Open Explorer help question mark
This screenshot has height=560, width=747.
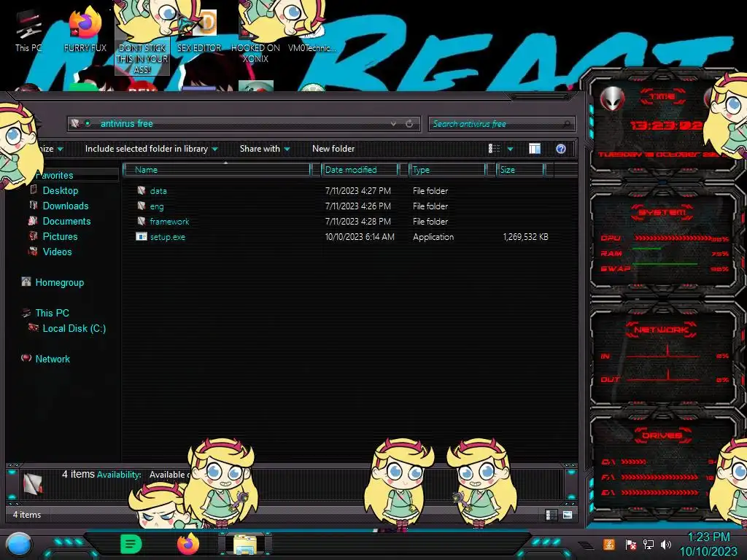(x=561, y=149)
